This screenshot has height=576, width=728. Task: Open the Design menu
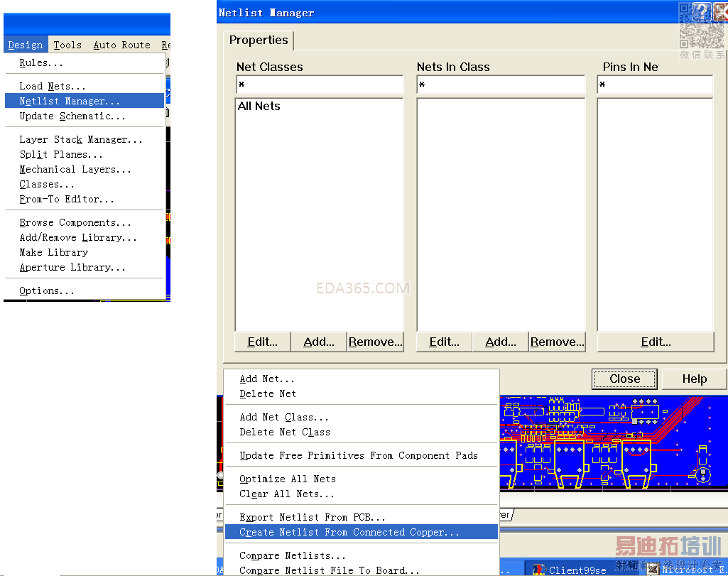click(26, 45)
